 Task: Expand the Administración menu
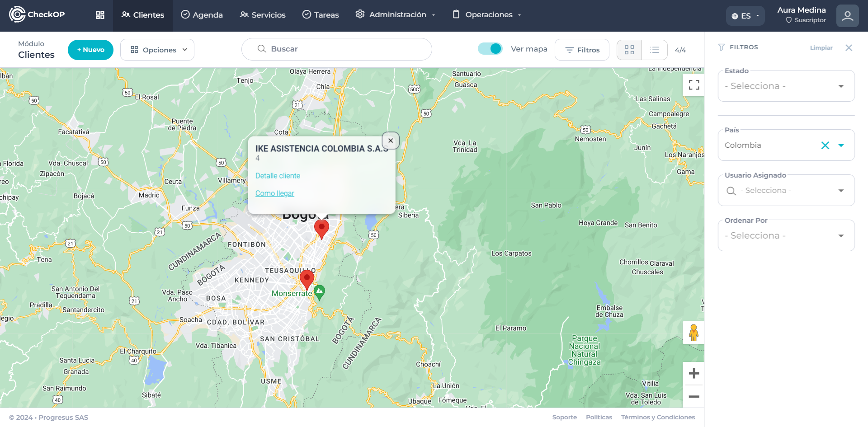click(x=396, y=15)
